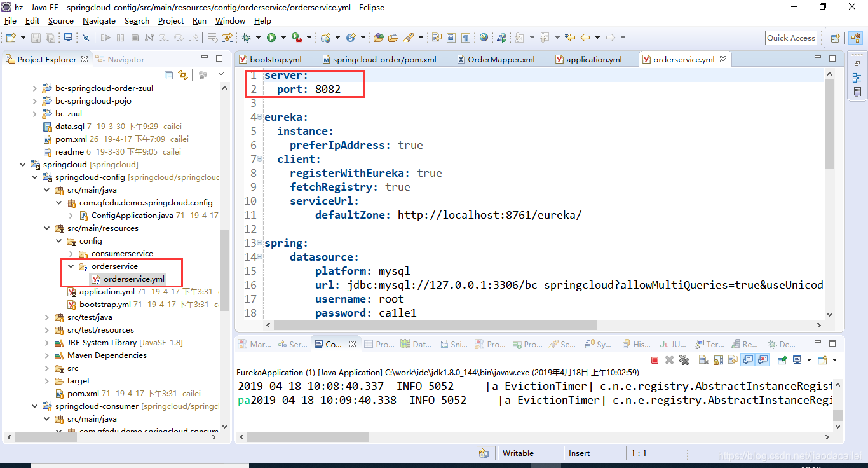868x468 pixels.
Task: Click the Open Console icon
Action: pos(822,360)
